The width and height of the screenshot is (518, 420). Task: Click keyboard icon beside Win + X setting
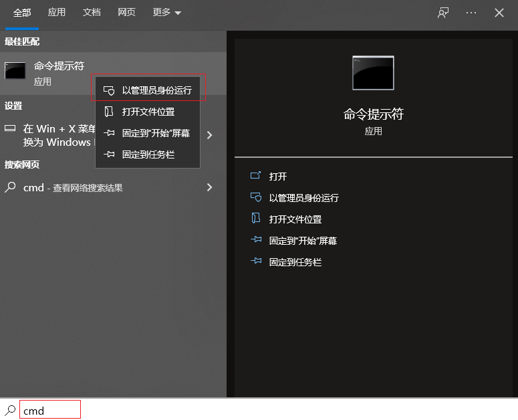point(10,128)
